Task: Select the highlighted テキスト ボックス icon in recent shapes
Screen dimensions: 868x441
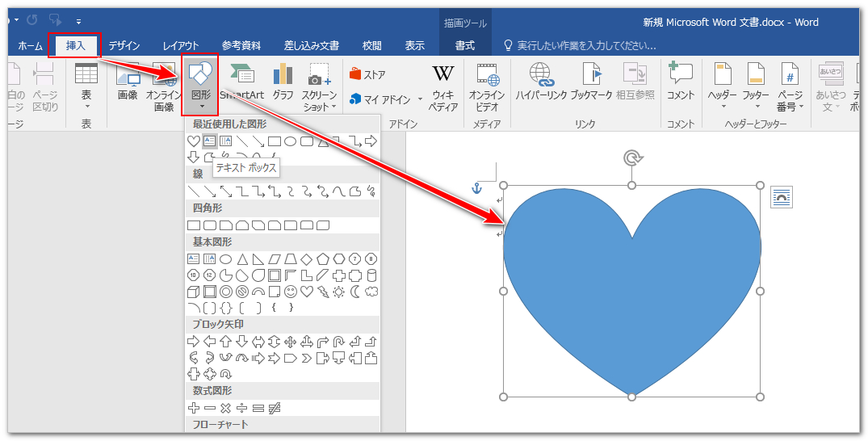Action: 209,141
